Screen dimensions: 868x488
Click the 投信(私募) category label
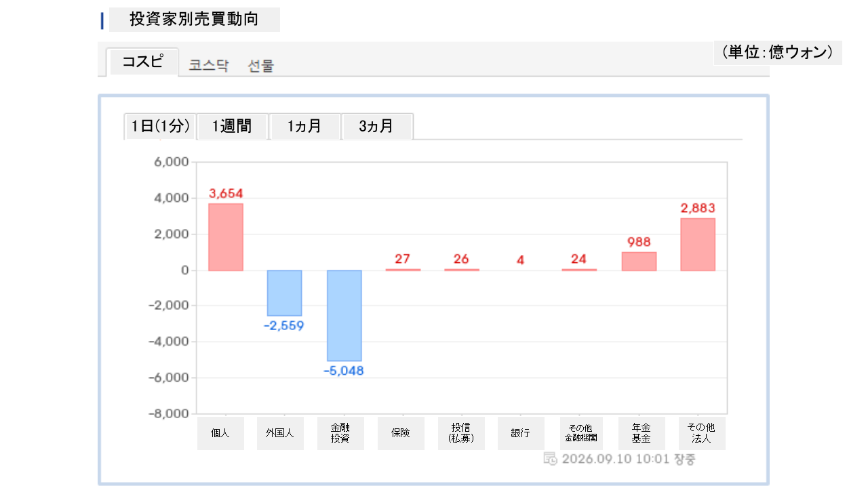click(461, 433)
